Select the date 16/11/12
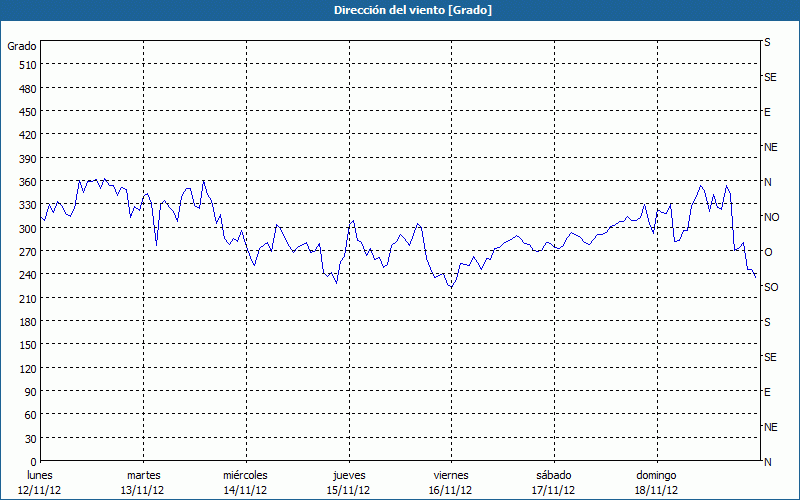The height and width of the screenshot is (500, 800). click(450, 490)
